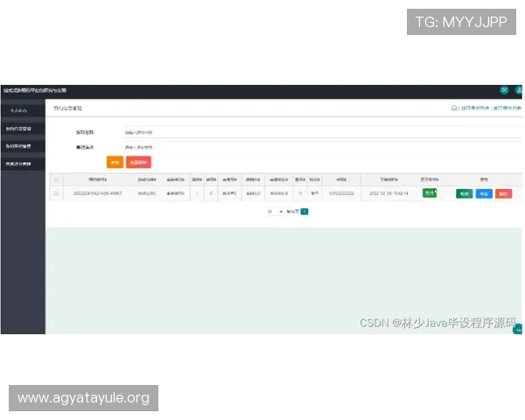Click the page 1 pagination button

click(304, 211)
